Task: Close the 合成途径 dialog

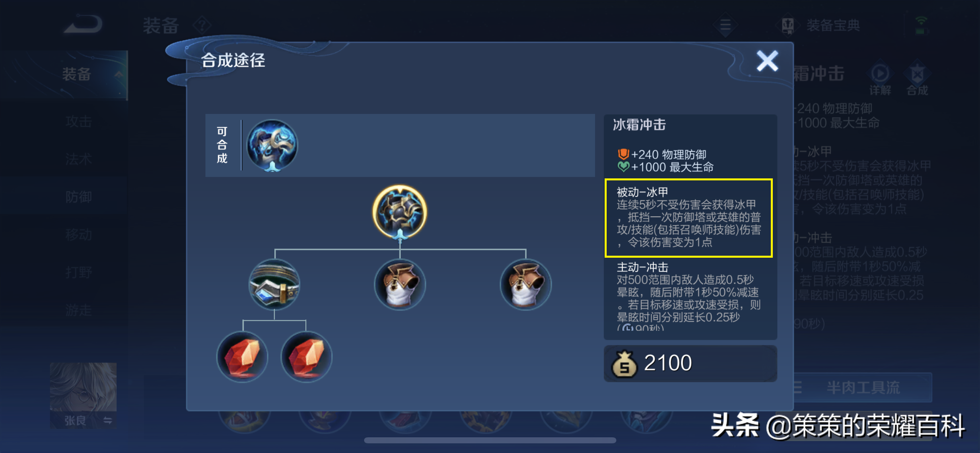Action: point(767,61)
